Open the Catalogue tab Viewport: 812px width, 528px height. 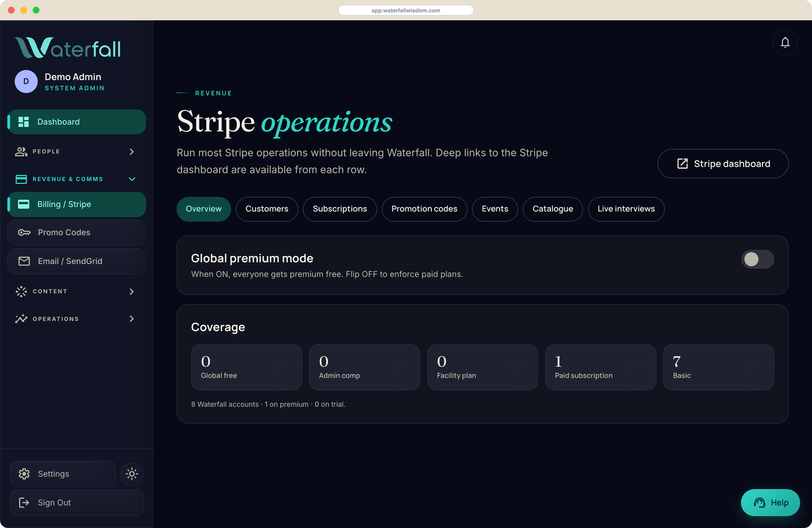click(x=553, y=209)
